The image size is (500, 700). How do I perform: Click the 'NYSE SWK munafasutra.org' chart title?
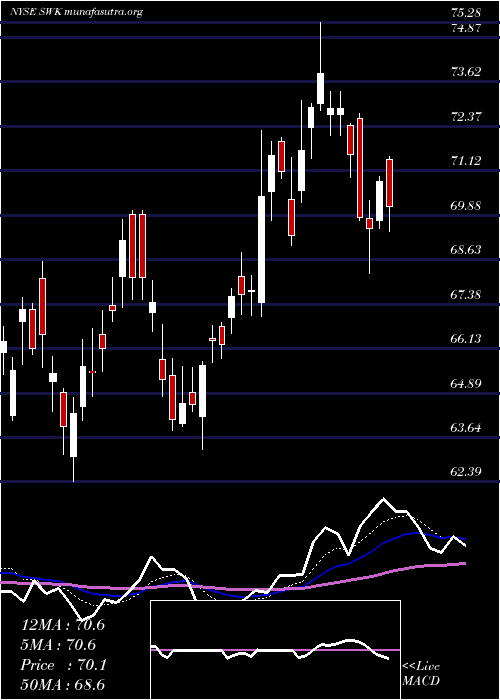pos(76,12)
